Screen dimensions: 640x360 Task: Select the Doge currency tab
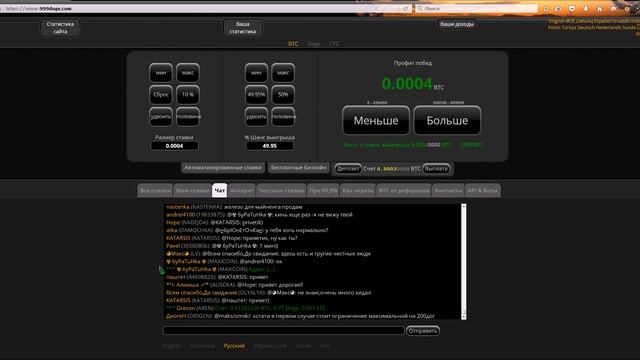point(314,44)
